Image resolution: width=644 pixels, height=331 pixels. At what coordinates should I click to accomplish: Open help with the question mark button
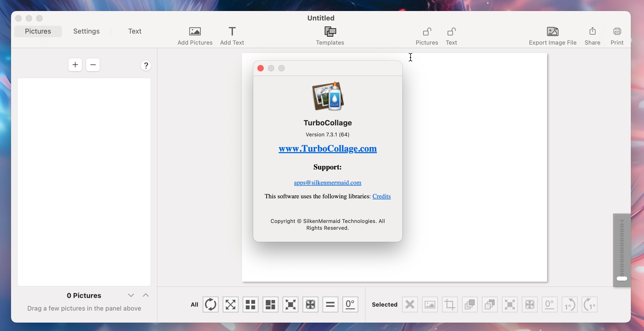click(146, 66)
